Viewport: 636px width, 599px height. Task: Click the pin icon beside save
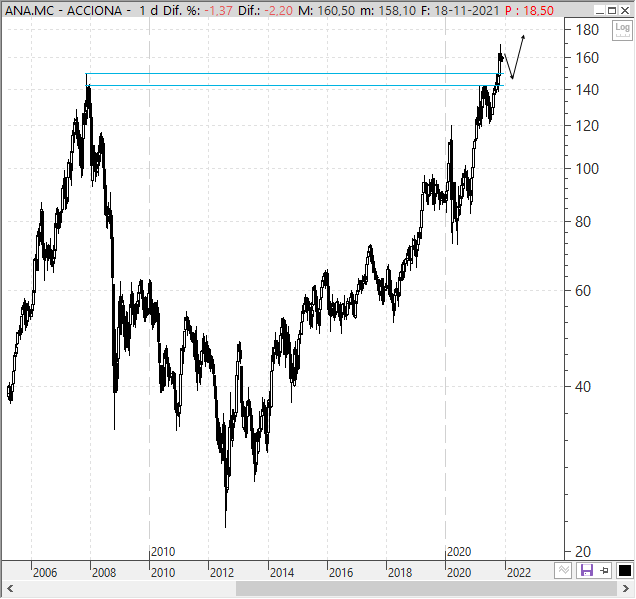click(604, 571)
